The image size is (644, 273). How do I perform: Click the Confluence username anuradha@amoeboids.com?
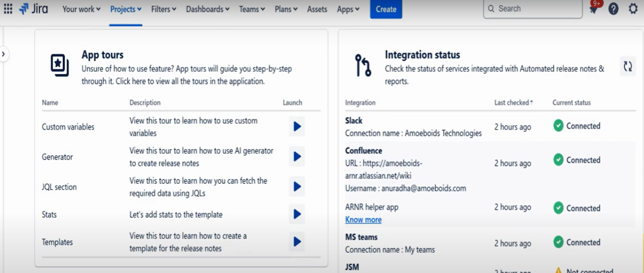[406, 188]
